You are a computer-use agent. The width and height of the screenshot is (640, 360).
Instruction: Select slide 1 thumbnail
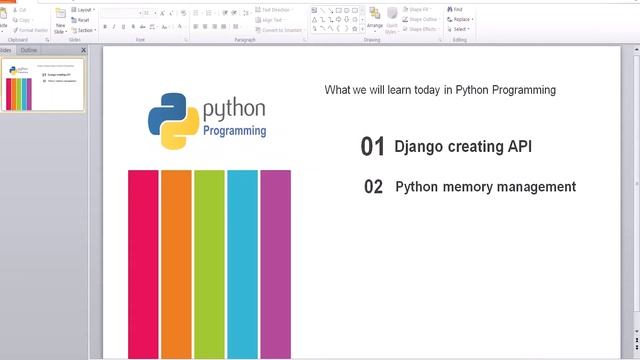pyautogui.click(x=42, y=85)
